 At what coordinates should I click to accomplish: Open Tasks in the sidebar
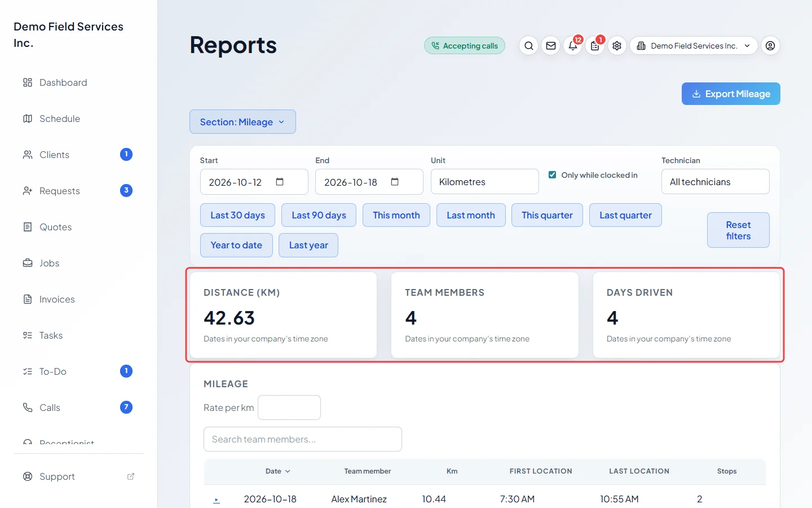pyautogui.click(x=79, y=335)
